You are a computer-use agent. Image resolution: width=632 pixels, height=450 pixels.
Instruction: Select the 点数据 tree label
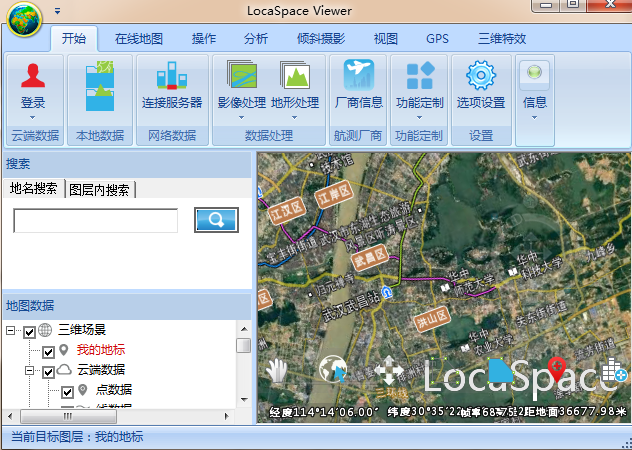(113, 390)
